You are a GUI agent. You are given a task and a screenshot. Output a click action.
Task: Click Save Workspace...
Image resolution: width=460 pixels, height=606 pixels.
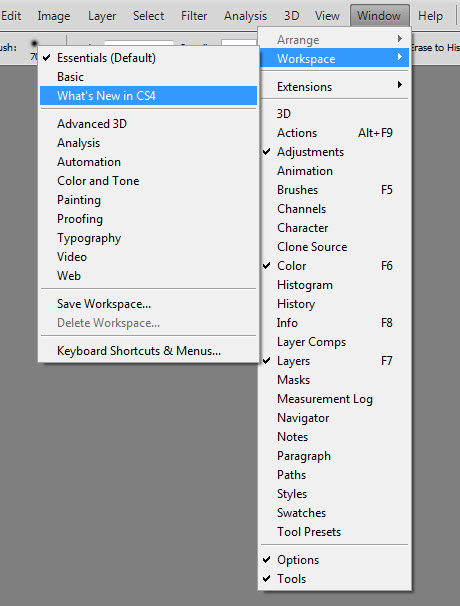[x=148, y=304]
